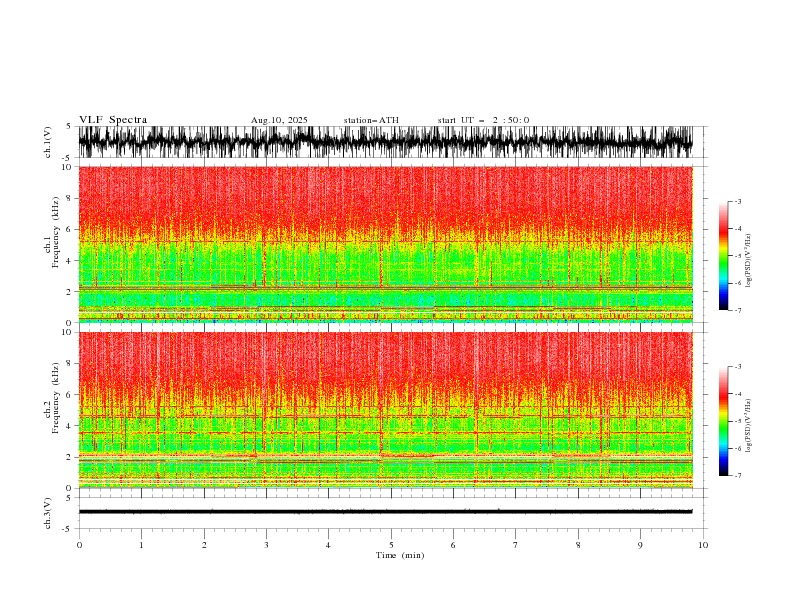The height and width of the screenshot is (612, 792).
Task: Click the ch.1 frequency tick label "8"
Action: pyautogui.click(x=70, y=198)
